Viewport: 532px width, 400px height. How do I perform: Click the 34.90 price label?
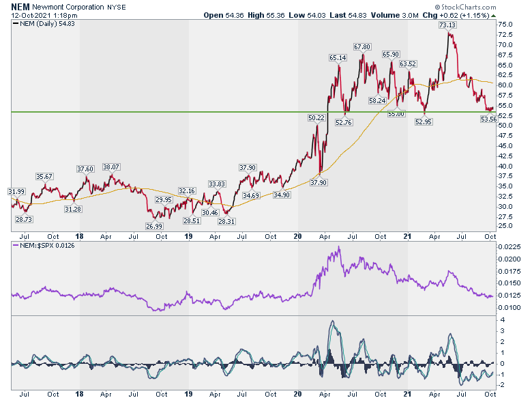pyautogui.click(x=281, y=195)
